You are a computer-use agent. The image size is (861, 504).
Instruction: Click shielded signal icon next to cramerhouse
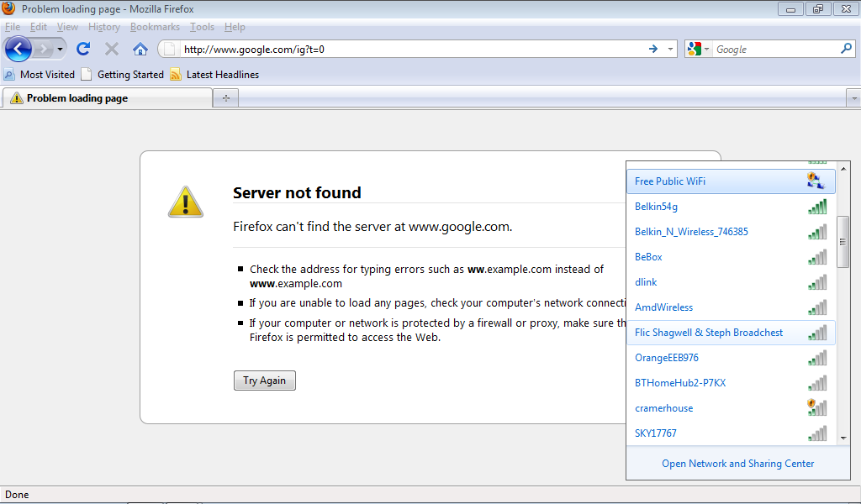816,407
